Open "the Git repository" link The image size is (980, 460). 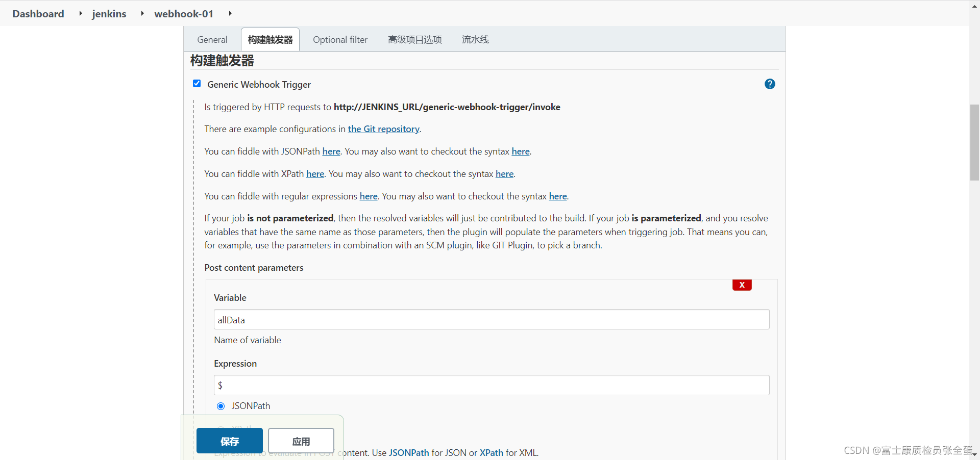(x=383, y=129)
